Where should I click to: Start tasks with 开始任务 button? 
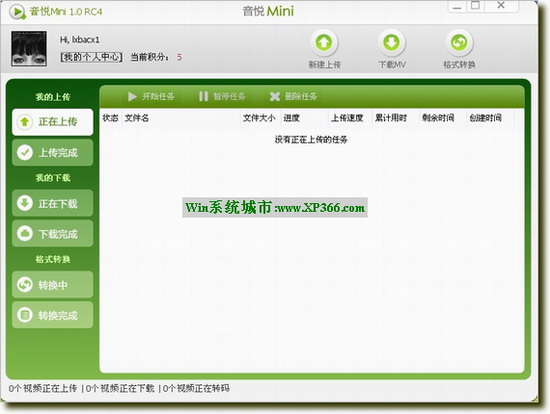151,96
